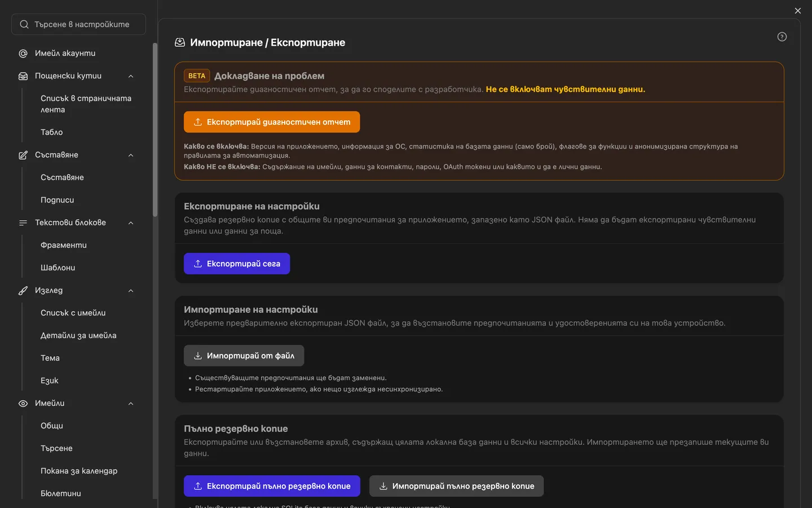Click the help question mark icon

pyautogui.click(x=782, y=37)
